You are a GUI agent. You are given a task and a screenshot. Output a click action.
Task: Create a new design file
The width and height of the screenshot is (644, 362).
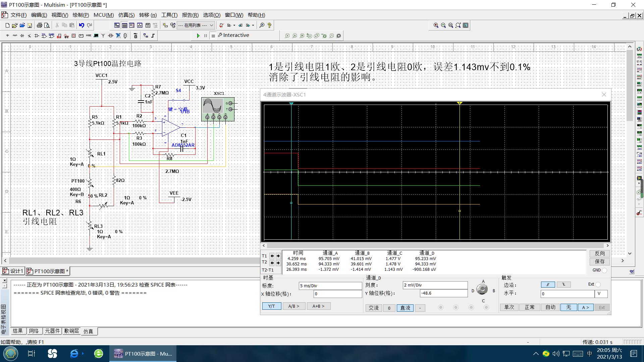tap(7, 25)
